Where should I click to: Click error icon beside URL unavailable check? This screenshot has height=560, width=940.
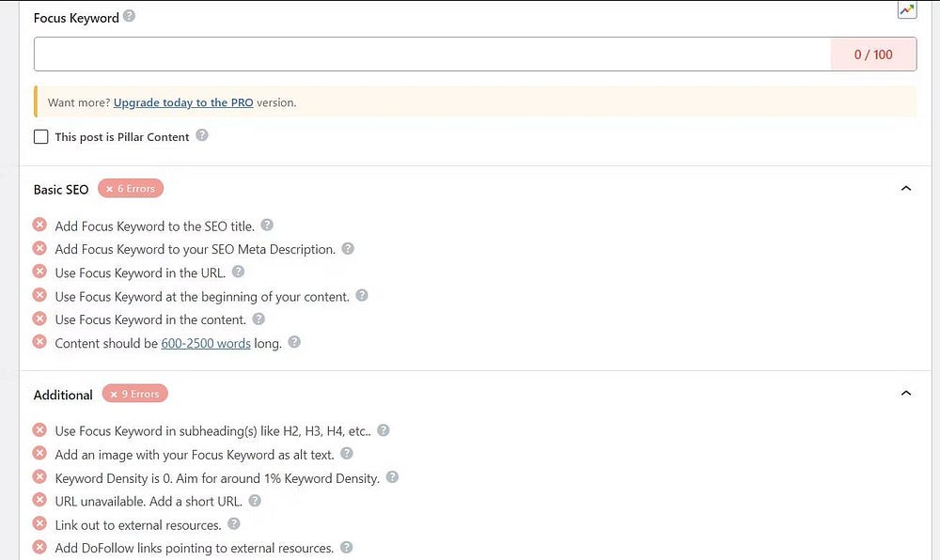click(39, 500)
